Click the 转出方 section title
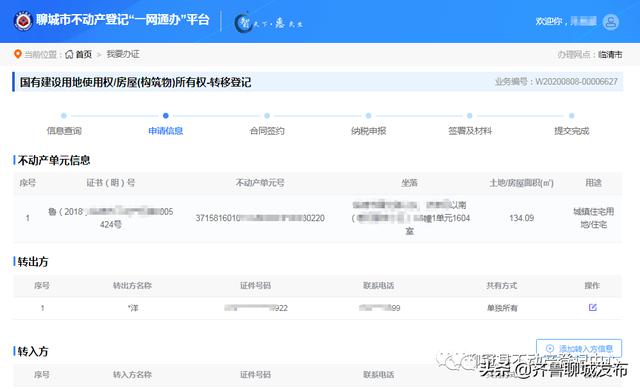This screenshot has height=389, width=640. tap(33, 261)
